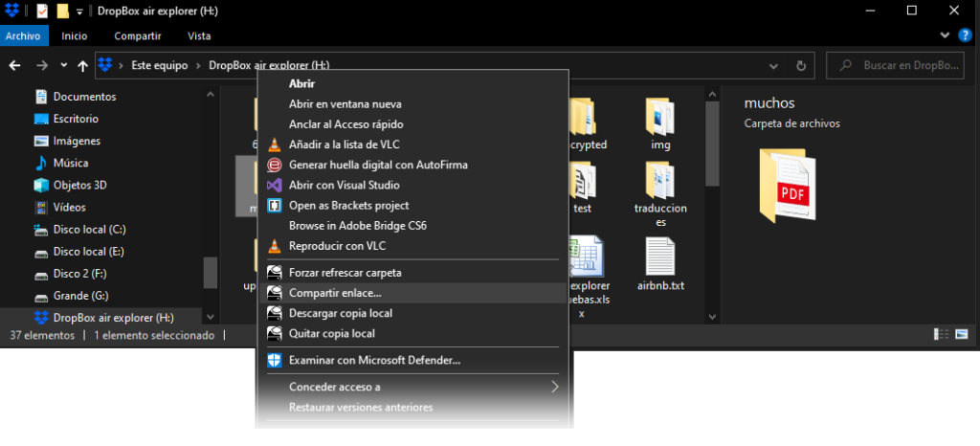Viewport: 980px width, 446px height.
Task: Click the navigation pane scroll-up arrow
Action: click(210, 95)
